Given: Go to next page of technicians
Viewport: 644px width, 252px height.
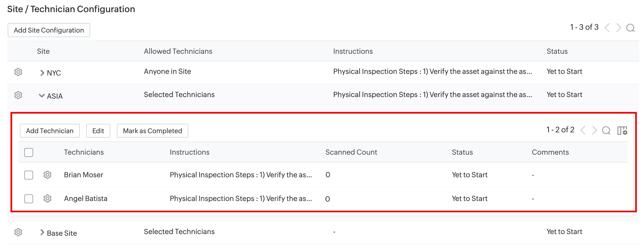Looking at the screenshot, I should 594,130.
